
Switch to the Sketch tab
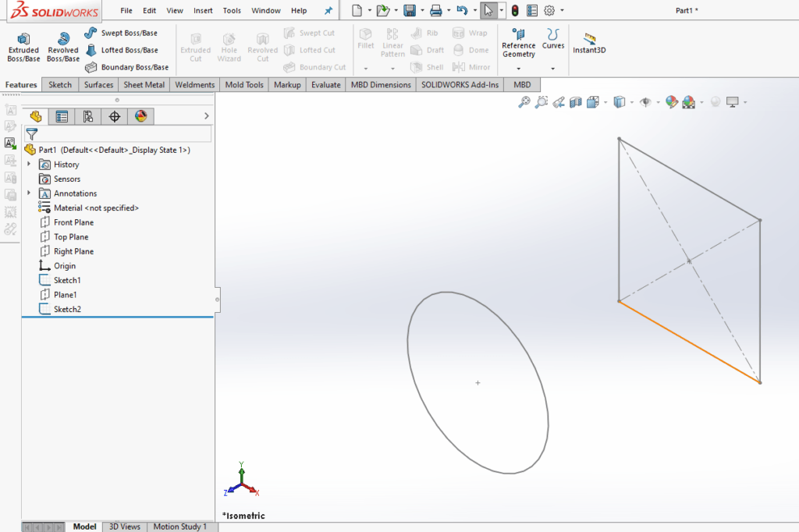[60, 84]
